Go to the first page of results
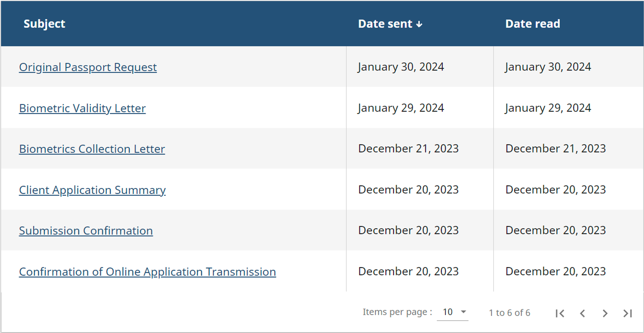 (x=560, y=313)
